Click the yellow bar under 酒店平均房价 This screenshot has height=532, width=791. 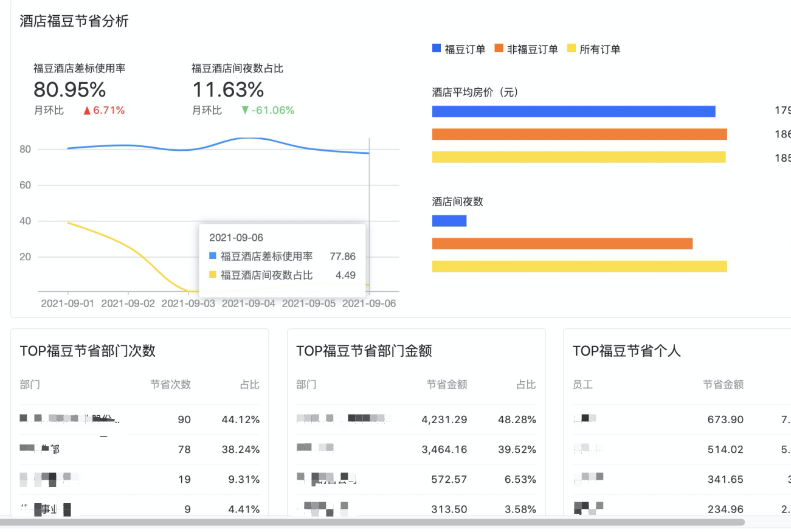(579, 157)
